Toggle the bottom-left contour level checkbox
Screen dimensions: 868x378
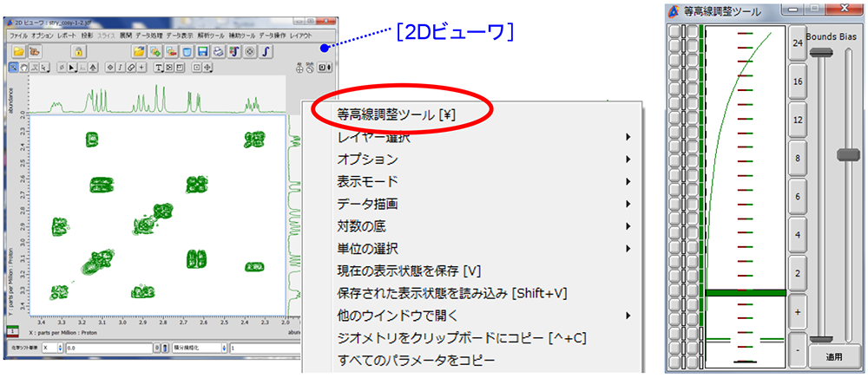(x=673, y=360)
